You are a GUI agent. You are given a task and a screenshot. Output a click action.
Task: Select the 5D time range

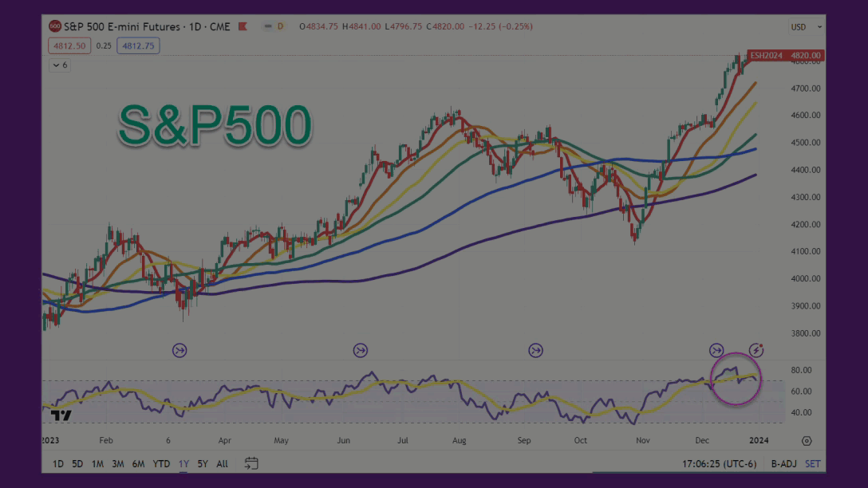click(x=77, y=463)
